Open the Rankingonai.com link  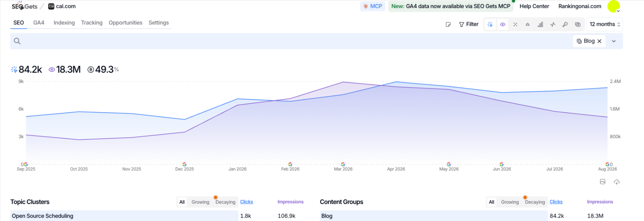[580, 6]
